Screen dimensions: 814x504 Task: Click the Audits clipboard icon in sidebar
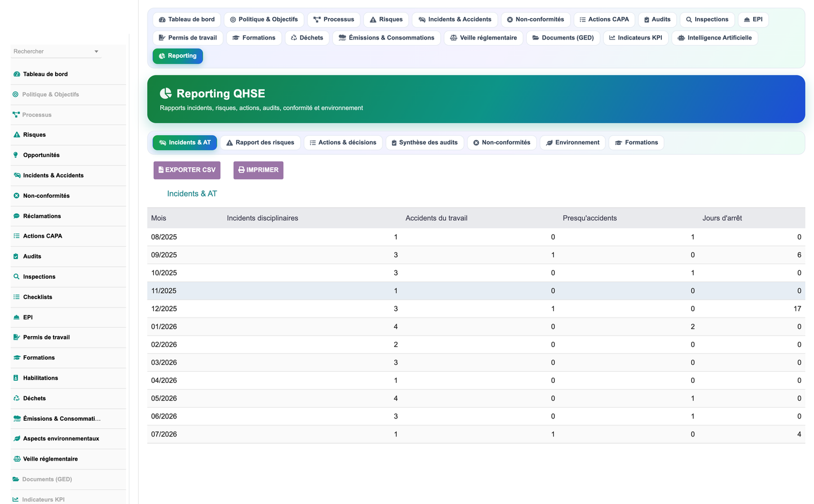[16, 256]
